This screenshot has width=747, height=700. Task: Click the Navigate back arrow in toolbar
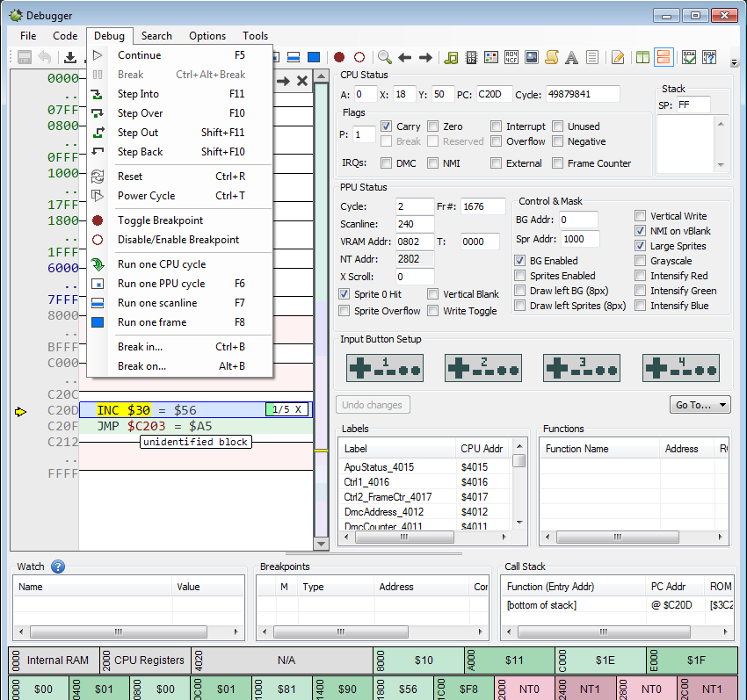click(x=405, y=58)
